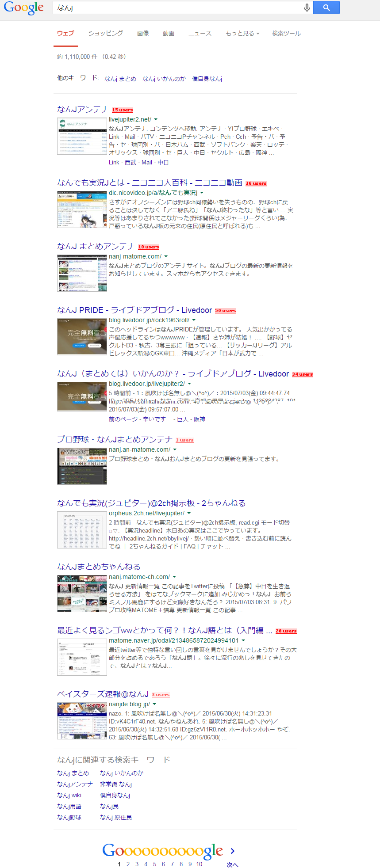Open なんJ PRIDE Livedoor blog result
Image resolution: width=380 pixels, height=868 pixels.
(x=134, y=310)
